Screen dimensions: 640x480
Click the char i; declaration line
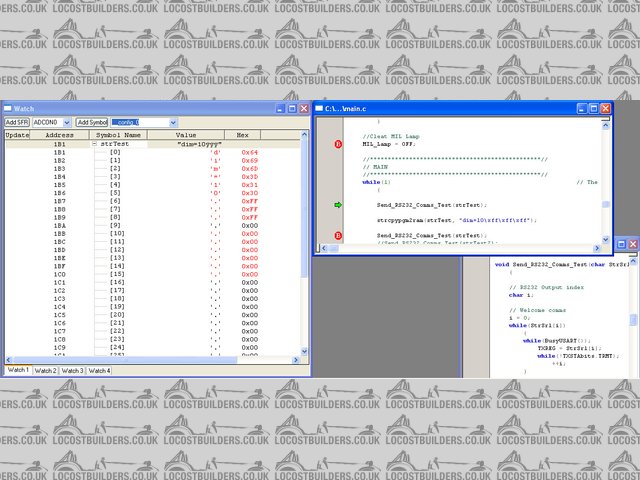click(x=521, y=295)
